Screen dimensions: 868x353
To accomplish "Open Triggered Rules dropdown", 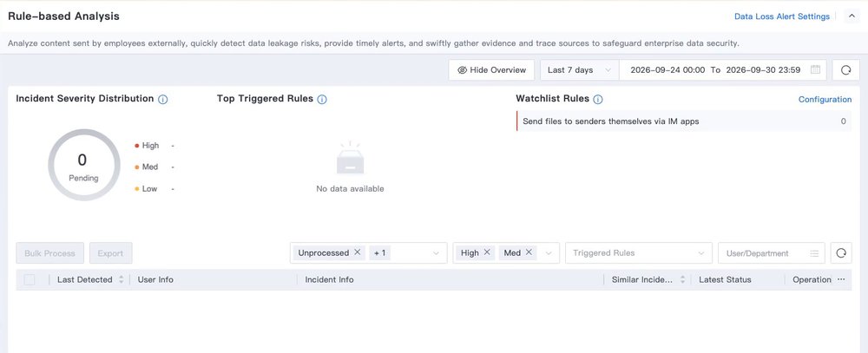I will click(x=639, y=253).
